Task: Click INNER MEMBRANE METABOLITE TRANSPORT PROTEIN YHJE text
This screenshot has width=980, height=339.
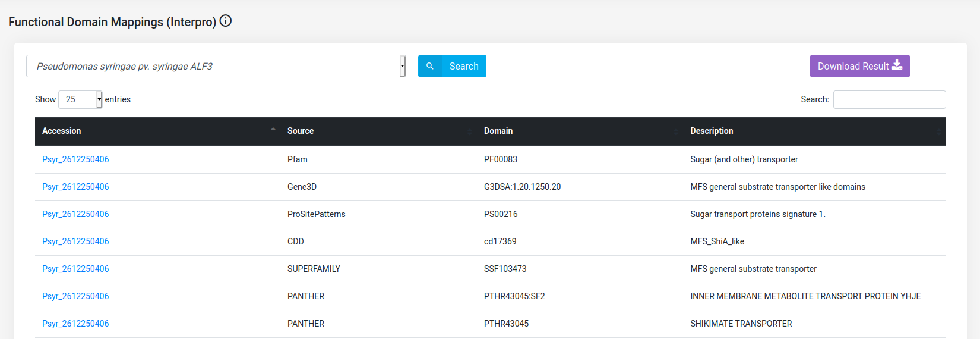Action: tap(805, 296)
